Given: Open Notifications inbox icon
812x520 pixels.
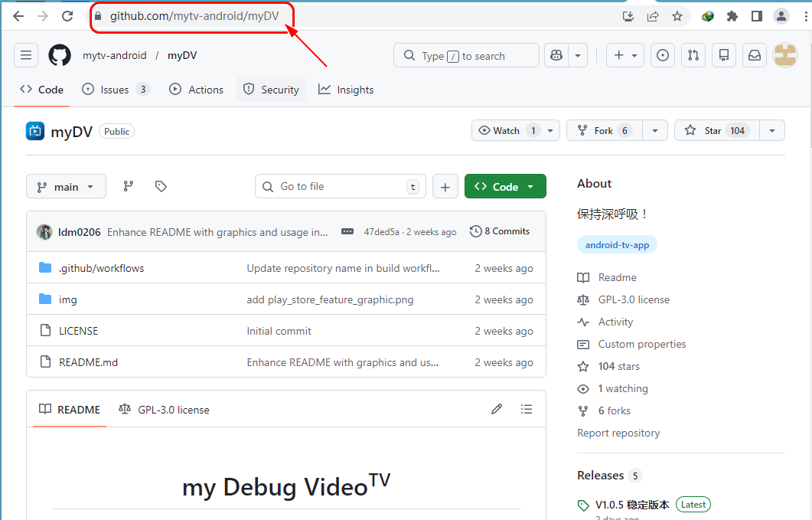Looking at the screenshot, I should (x=755, y=55).
